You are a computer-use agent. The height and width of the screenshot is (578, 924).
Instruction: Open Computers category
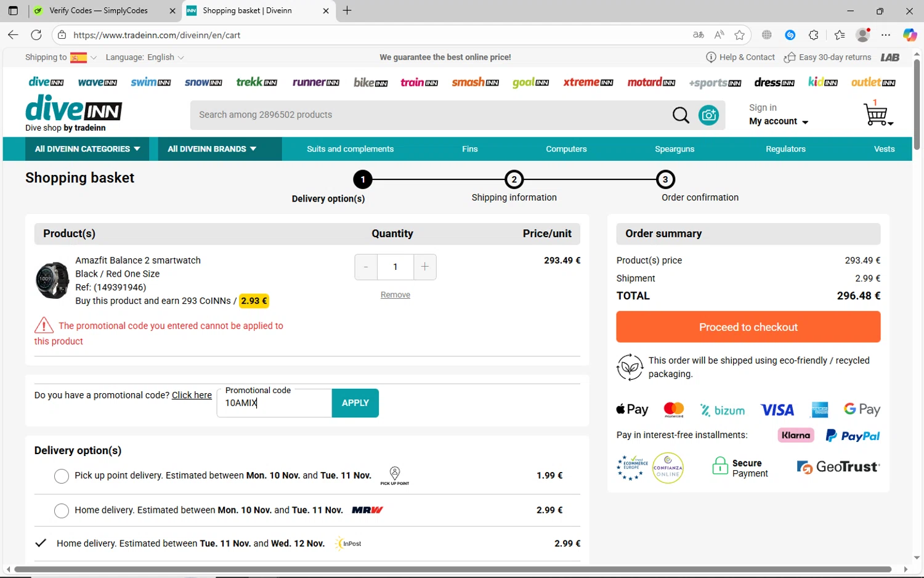[x=566, y=149]
